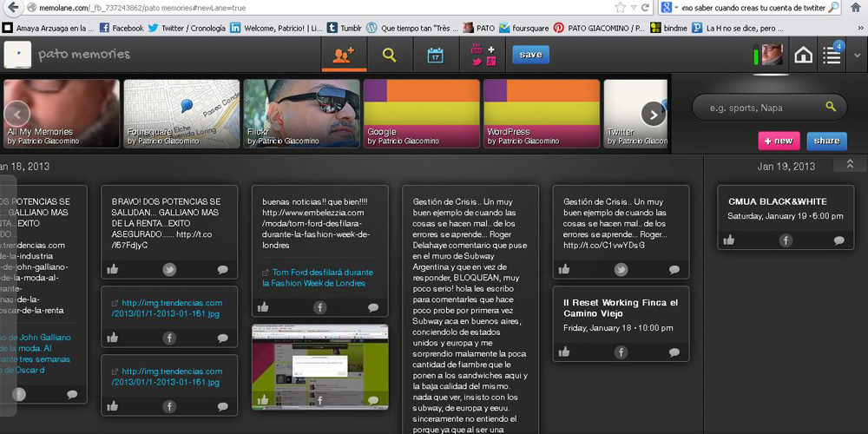Like the CMUA BLACK&WHITE event
868x434 pixels.
[x=729, y=240]
